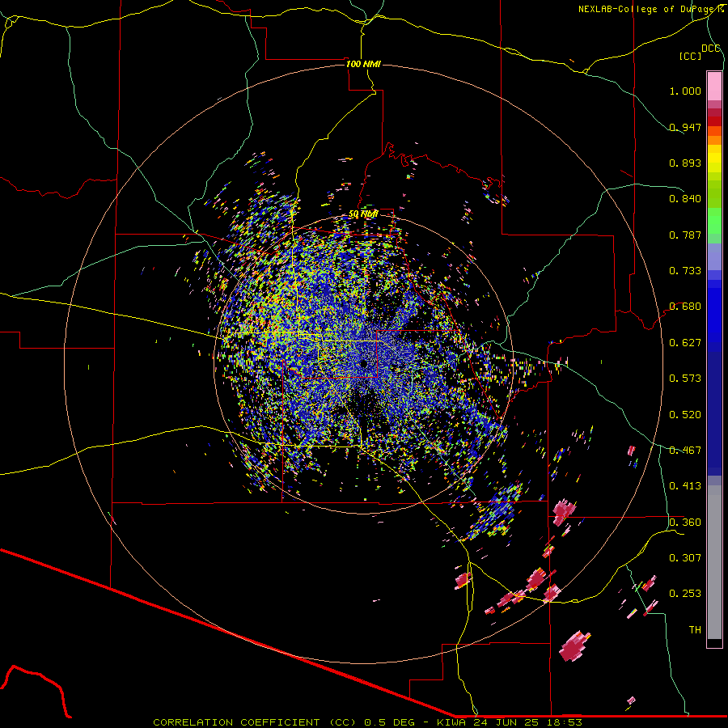Pick the periwinkle swatch on the color scale
Viewport: 728px width, 728px height.
coord(714,257)
